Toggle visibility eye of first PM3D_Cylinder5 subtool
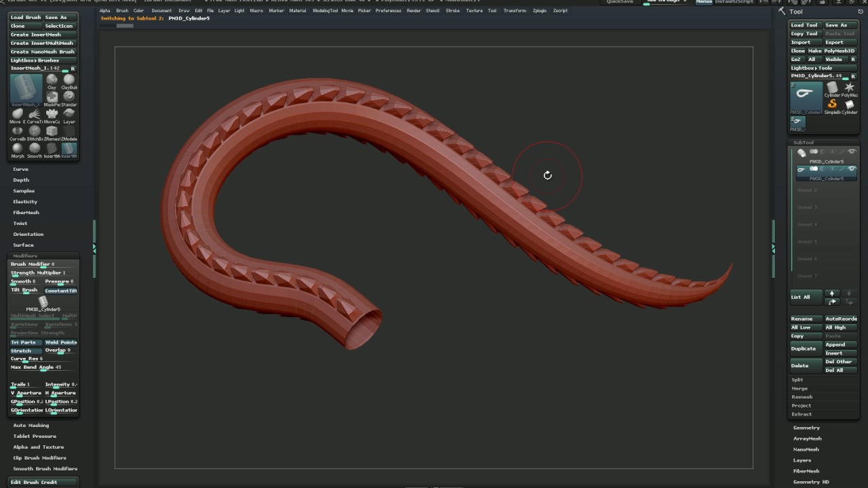 pos(852,152)
